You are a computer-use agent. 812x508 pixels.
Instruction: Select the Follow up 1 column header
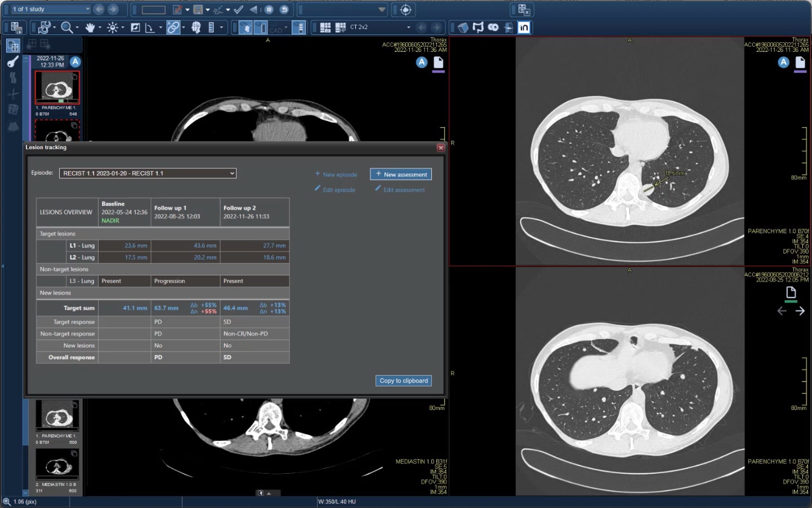click(x=185, y=212)
